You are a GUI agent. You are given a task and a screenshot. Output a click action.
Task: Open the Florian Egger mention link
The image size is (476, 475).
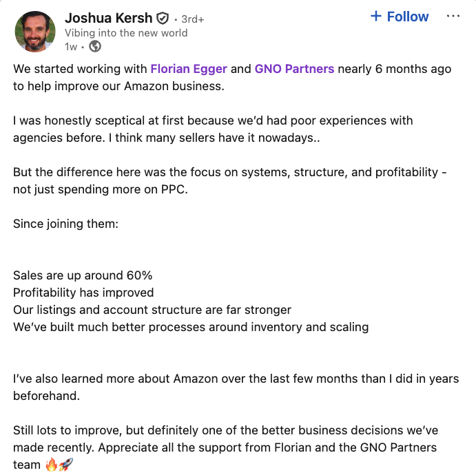pyautogui.click(x=189, y=69)
